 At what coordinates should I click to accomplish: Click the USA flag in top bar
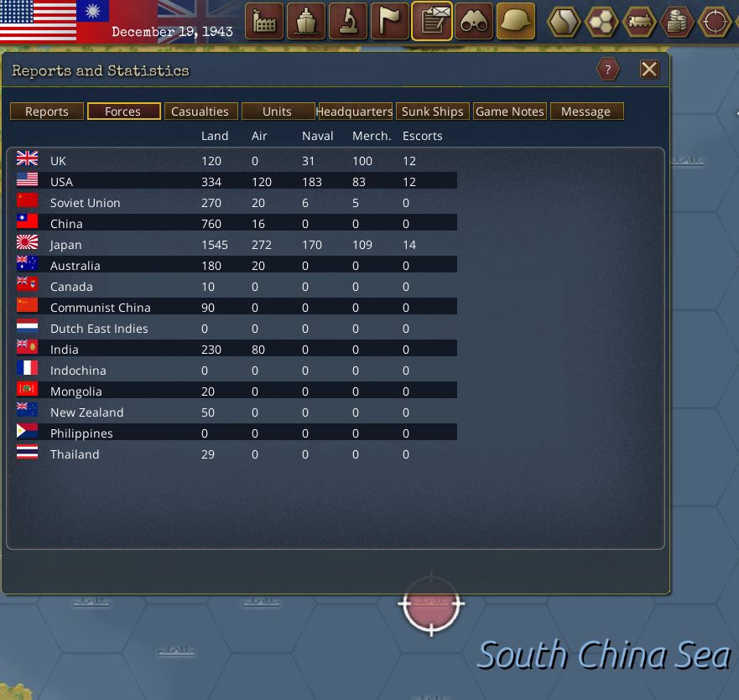(x=38, y=21)
